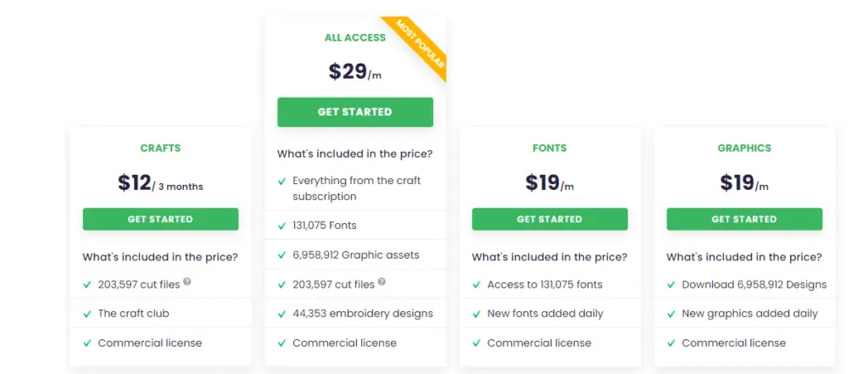Click the 6,958,912 Graphic assets feature row

(355, 255)
